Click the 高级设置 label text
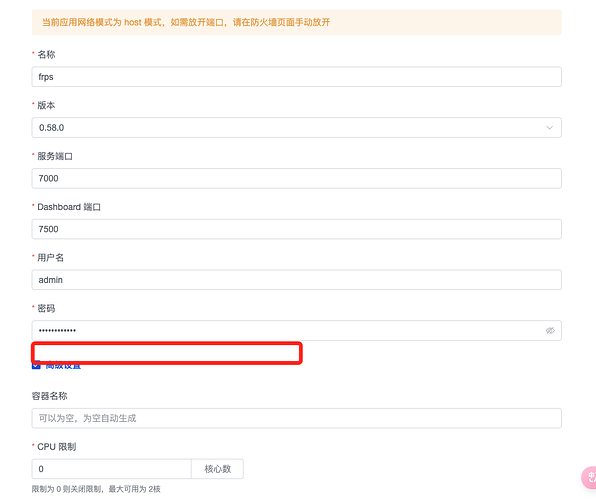596x500 pixels. (63, 367)
